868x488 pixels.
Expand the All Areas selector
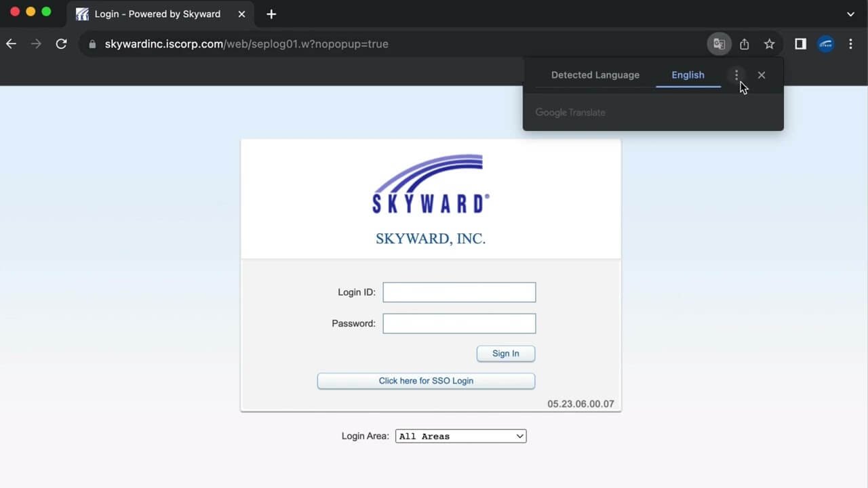click(460, 436)
